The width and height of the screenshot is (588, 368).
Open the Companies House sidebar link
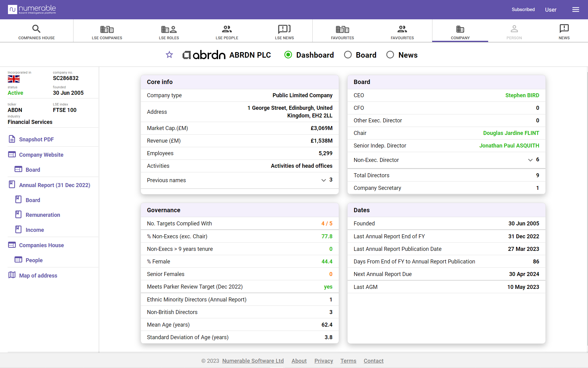tap(42, 245)
